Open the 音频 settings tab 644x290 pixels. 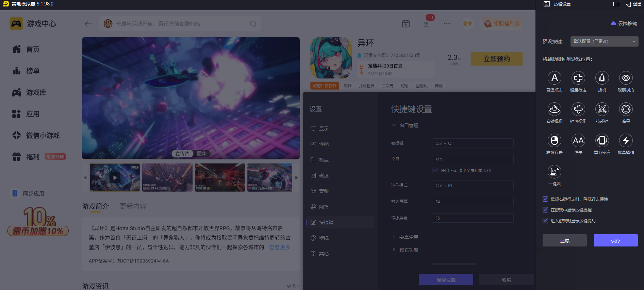(x=340, y=191)
